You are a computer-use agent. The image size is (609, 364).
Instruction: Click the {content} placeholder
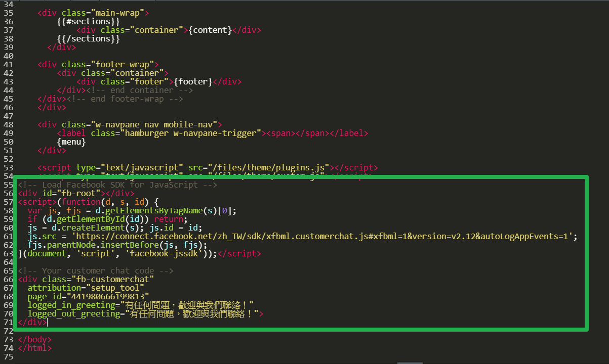(x=210, y=30)
